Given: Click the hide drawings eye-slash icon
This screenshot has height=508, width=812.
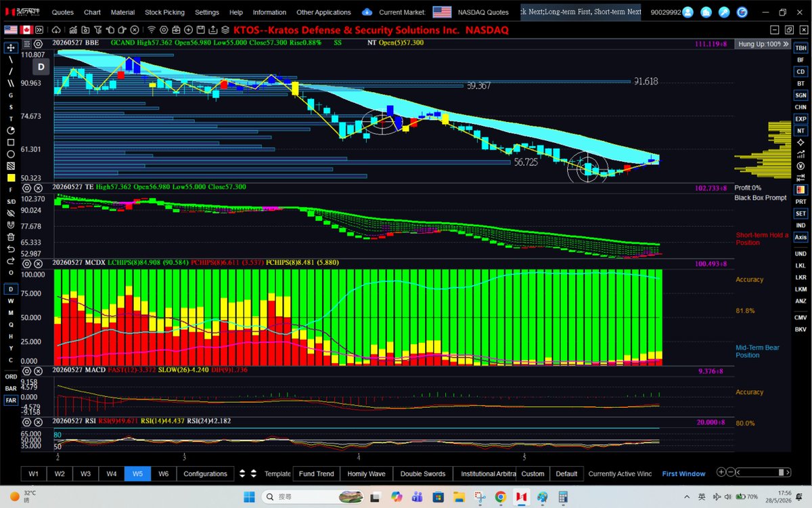Looking at the screenshot, I should (11, 213).
